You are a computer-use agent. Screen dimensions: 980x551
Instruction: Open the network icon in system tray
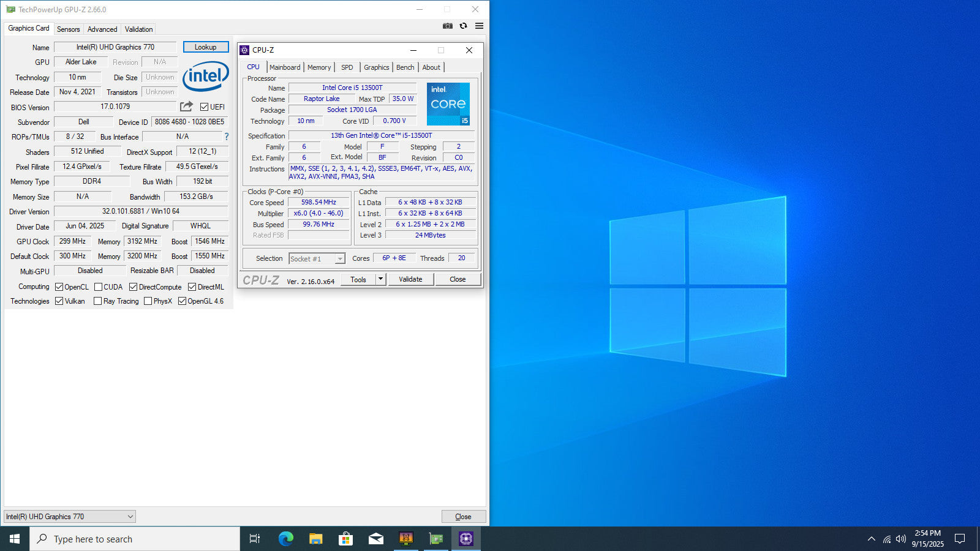886,539
